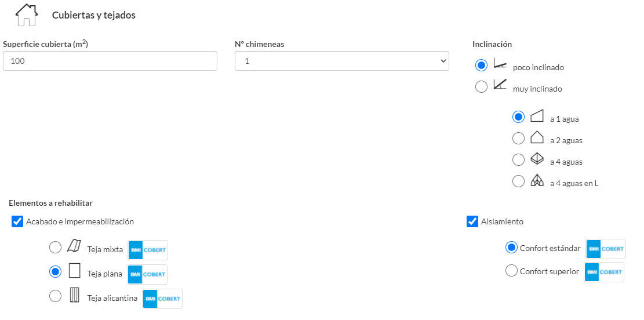The image size is (644, 320).
Task: Click BMI Cobert logo beside Teja alicantina
Action: coord(162,299)
